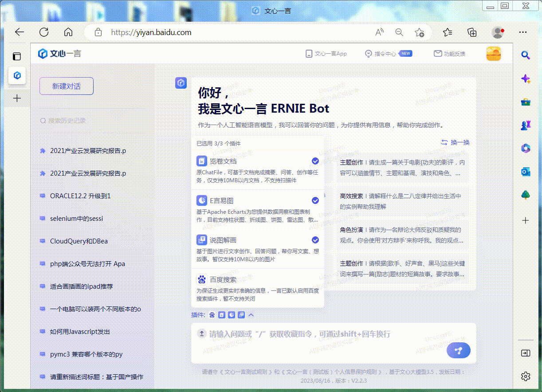Open 功能反馈 feedback link
Viewport: 542px width, 392px height.
click(x=449, y=54)
